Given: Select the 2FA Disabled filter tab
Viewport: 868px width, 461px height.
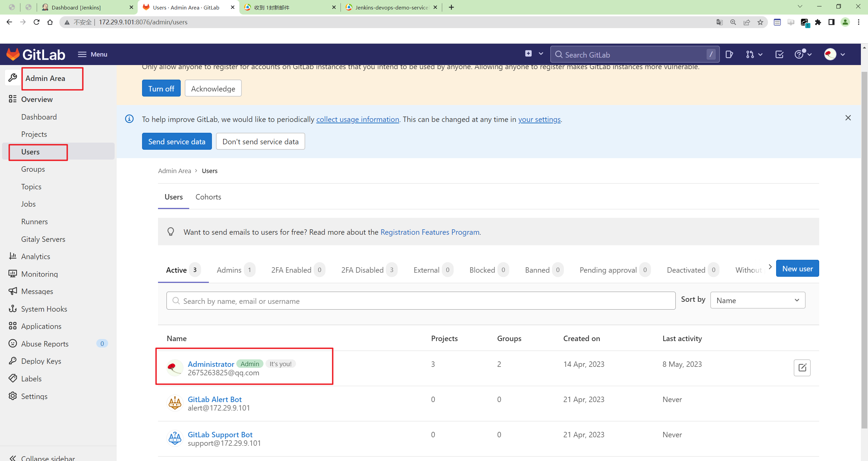Looking at the screenshot, I should tap(369, 270).
